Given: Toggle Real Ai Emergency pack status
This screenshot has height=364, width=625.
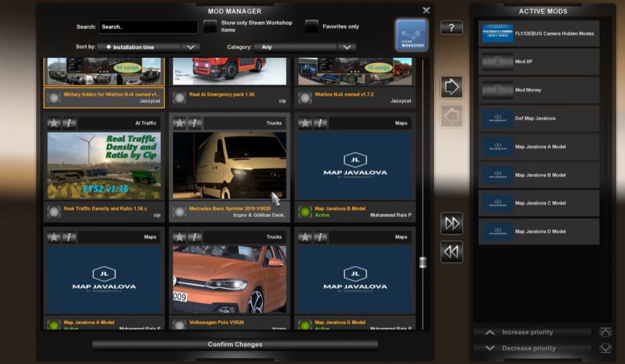Looking at the screenshot, I should point(179,98).
